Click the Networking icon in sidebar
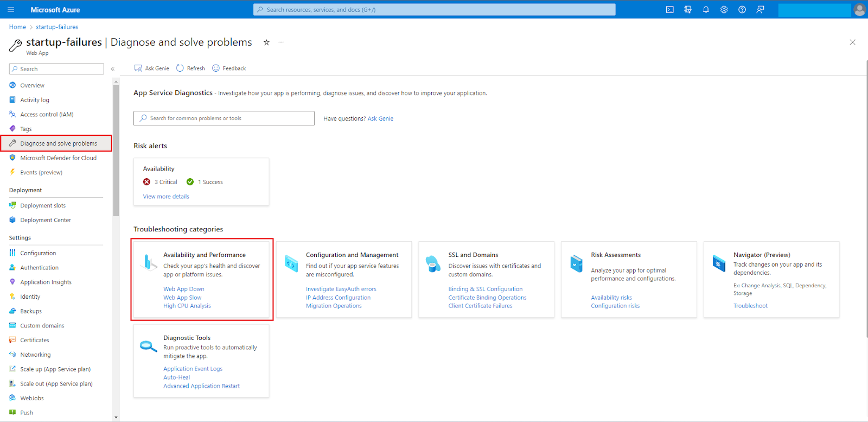Screen dimensions: 868x422 click(12, 355)
